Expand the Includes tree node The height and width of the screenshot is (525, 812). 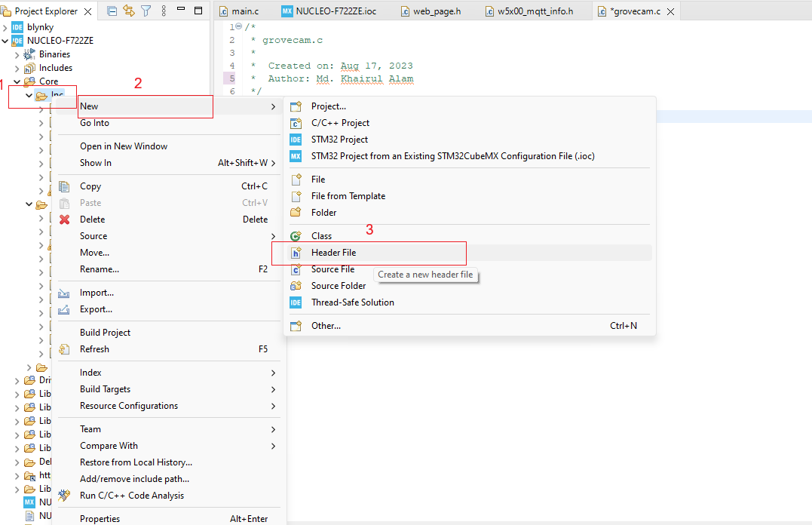click(17, 68)
